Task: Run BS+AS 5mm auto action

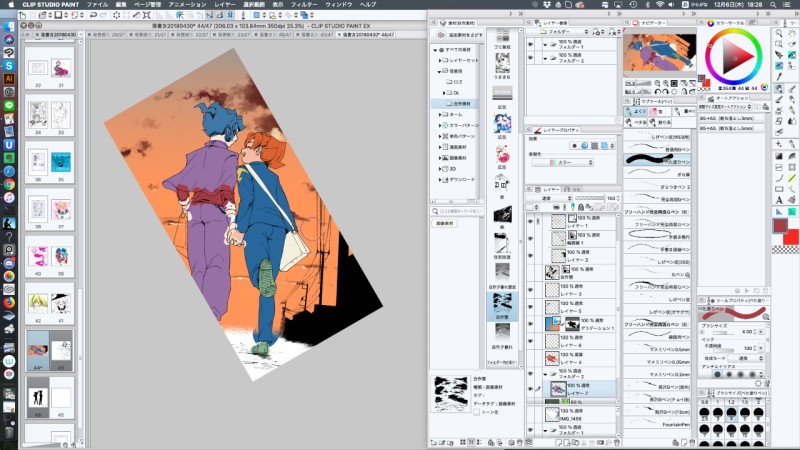Action: 731,128
